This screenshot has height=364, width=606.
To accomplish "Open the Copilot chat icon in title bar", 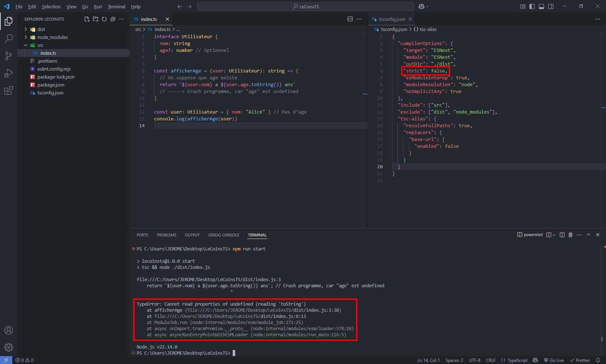I will [421, 6].
